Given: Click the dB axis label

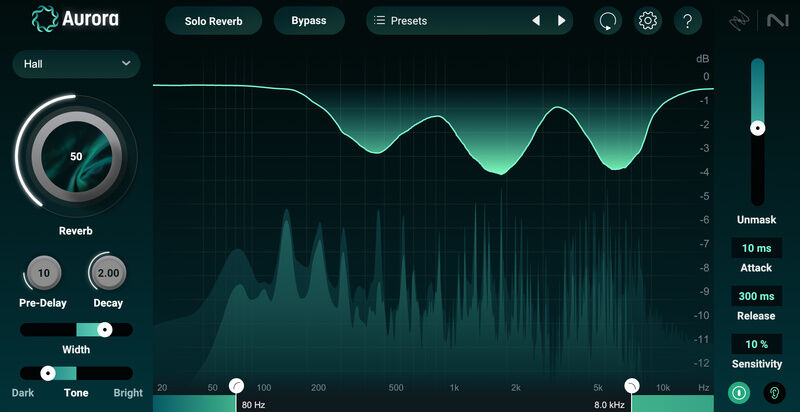Looking at the screenshot, I should click(703, 59).
